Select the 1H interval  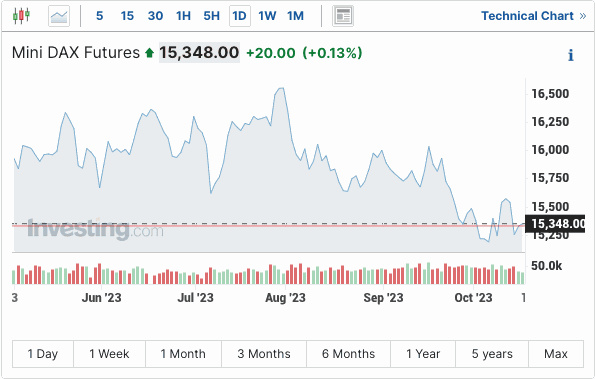click(183, 16)
